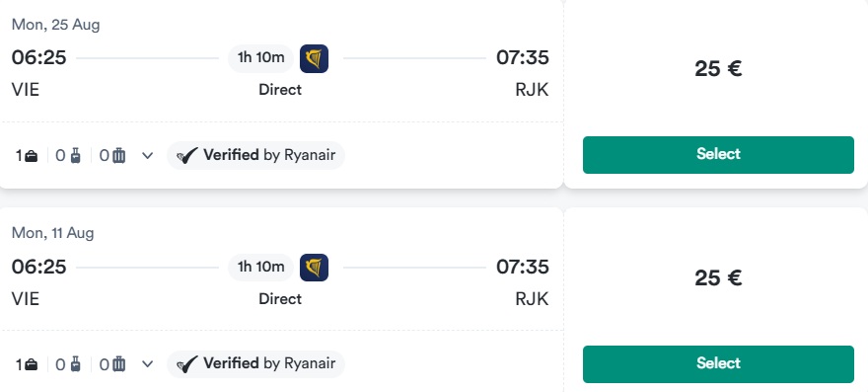This screenshot has height=392, width=868.
Task: Click verified checkmark icon on 11 Aug flight
Action: pyautogui.click(x=187, y=364)
